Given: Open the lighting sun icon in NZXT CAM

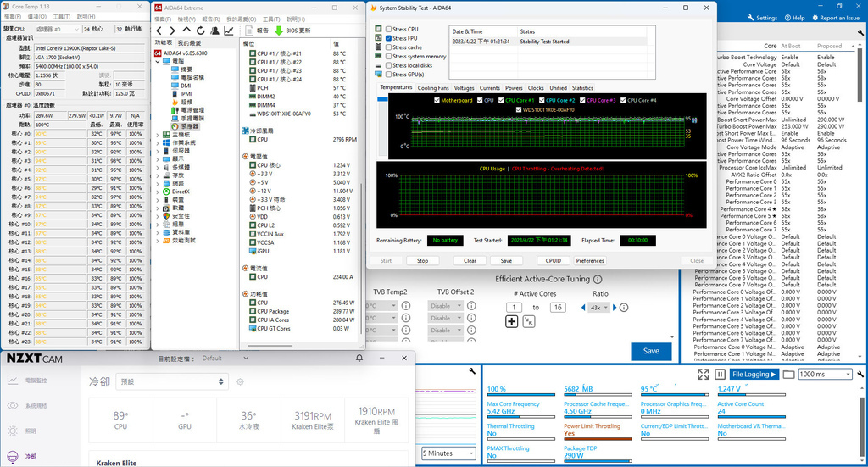Looking at the screenshot, I should click(x=12, y=431).
